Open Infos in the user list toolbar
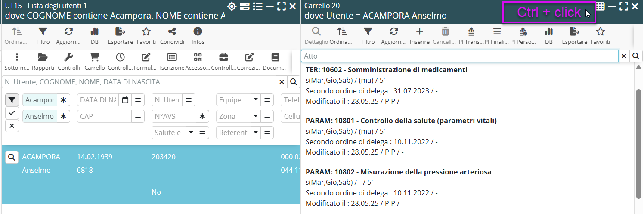This screenshot has width=644, height=214. (198, 35)
